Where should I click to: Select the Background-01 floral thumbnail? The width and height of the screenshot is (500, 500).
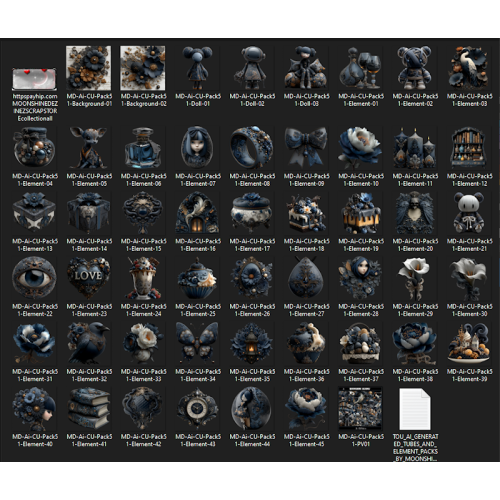point(89,68)
